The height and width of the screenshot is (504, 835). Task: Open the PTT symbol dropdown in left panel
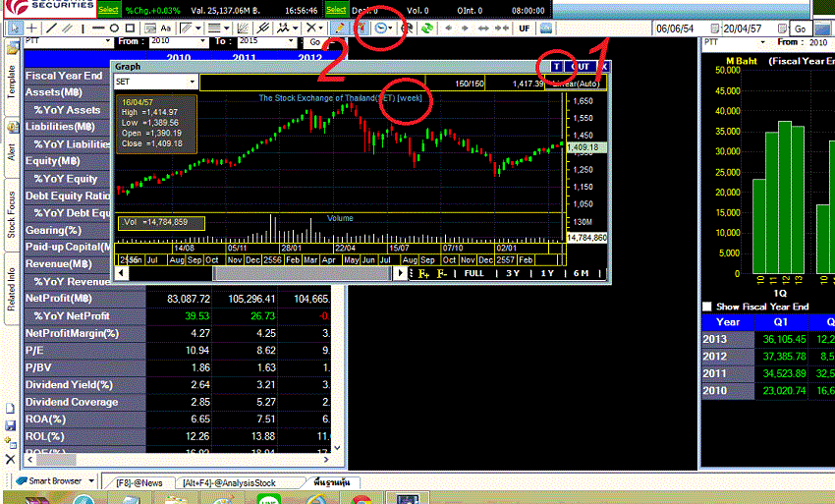pyautogui.click(x=108, y=41)
